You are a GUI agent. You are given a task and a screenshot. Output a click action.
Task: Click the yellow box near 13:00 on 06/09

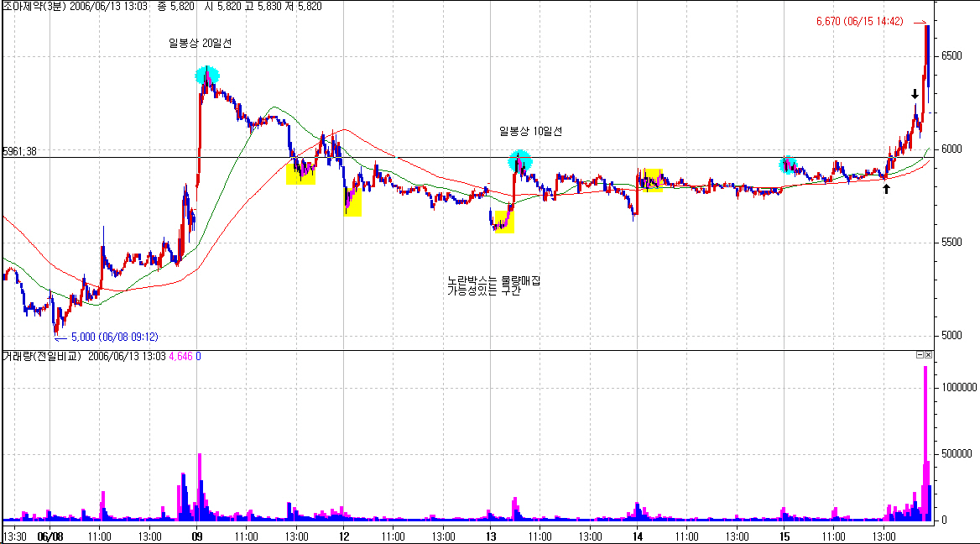[300, 171]
